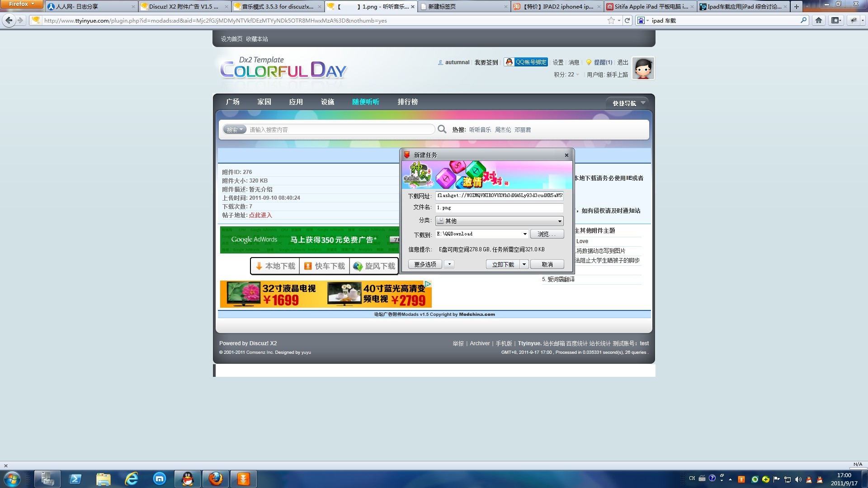Switch to 音乐模式 3.5.3 tab
Screen dimensions: 868x488
(x=278, y=6)
